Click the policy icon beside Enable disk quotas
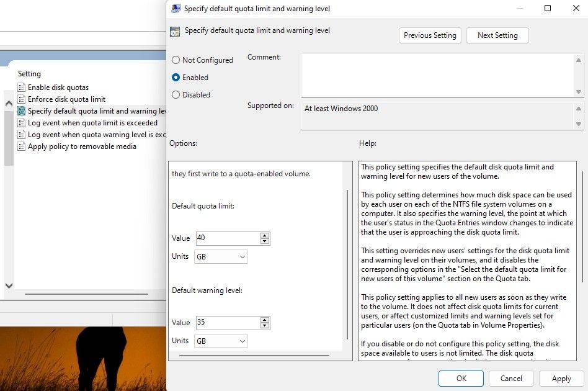Image resolution: width=588 pixels, height=391 pixels. click(x=22, y=88)
